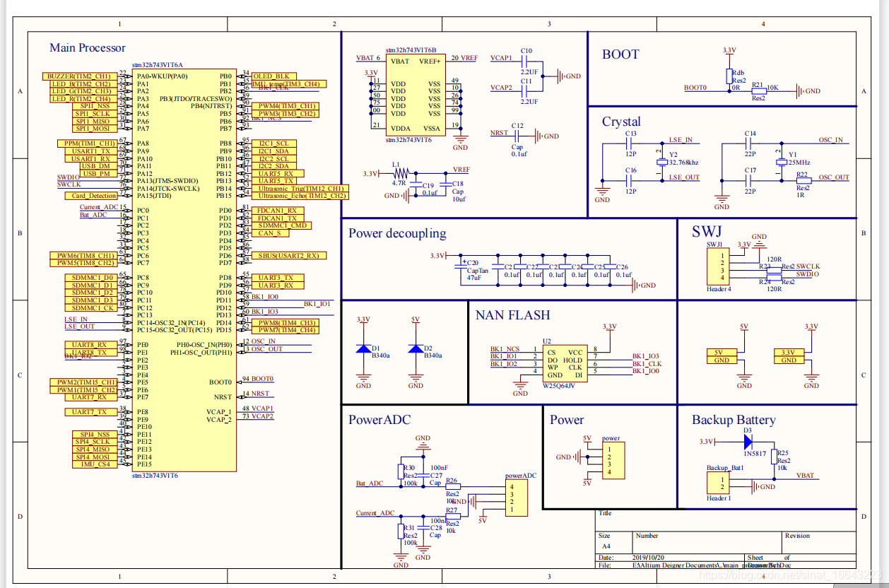Image resolution: width=889 pixels, height=588 pixels.
Task: Select inductor L1 4.7R
Action: tap(401, 173)
